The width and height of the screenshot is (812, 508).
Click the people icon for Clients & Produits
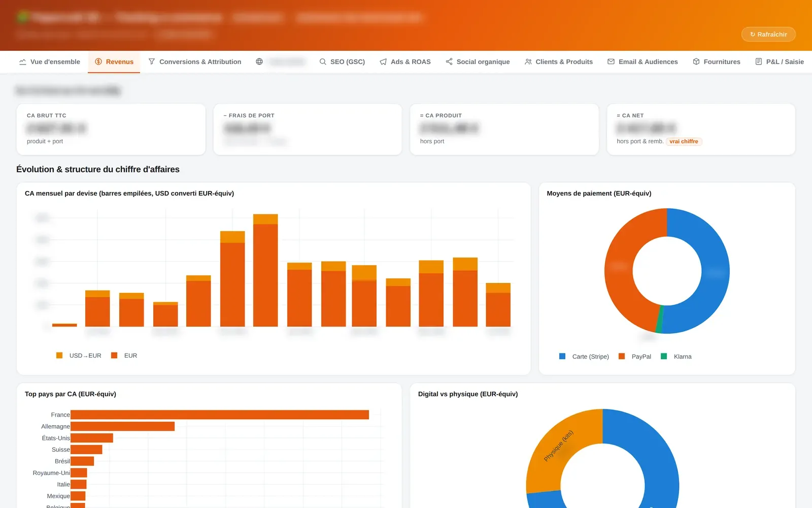click(x=528, y=61)
